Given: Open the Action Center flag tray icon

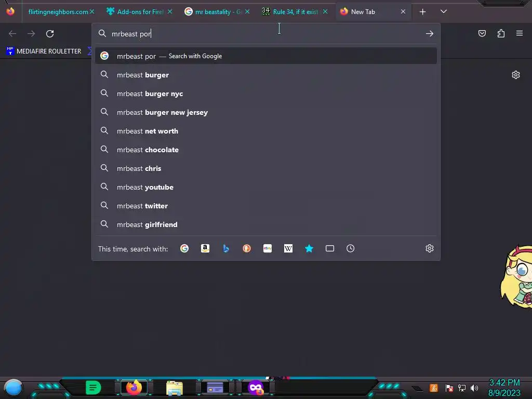Looking at the screenshot, I should click(x=449, y=388).
